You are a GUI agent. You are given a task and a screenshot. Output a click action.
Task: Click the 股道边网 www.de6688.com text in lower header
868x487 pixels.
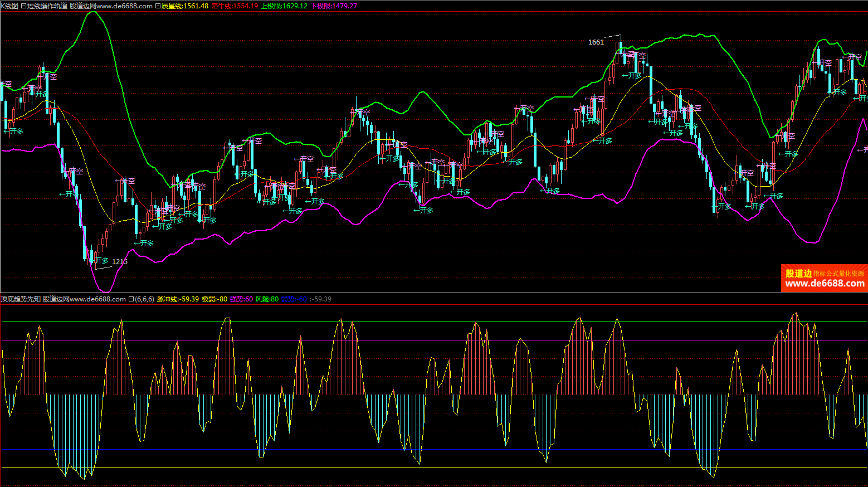point(84,299)
